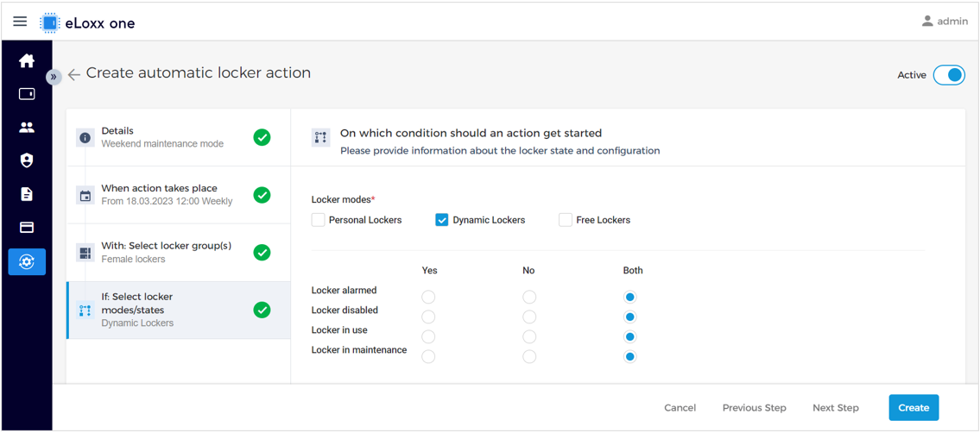Open the shield security sidebar icon
The height and width of the screenshot is (433, 980).
[x=26, y=161]
